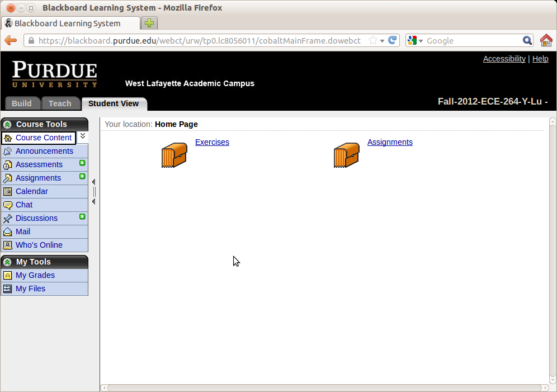Screen dimensions: 557x392
Task: Open the Exercises folder icon
Action: point(174,155)
